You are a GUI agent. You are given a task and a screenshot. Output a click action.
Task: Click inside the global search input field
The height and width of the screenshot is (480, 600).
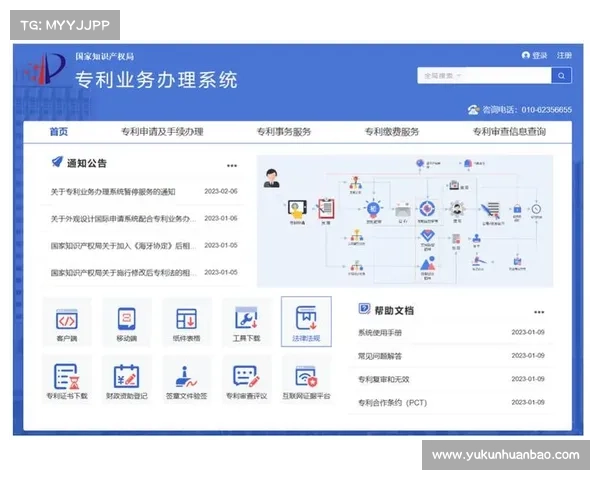[x=484, y=76]
